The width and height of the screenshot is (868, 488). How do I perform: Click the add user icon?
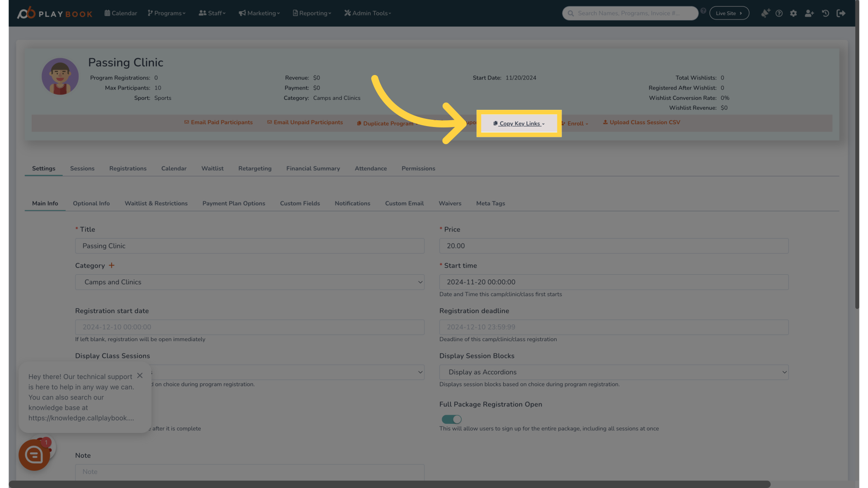click(809, 13)
